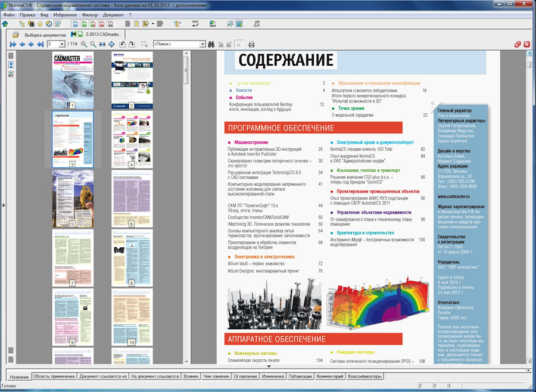Select the page 1 cover thumbnail
Viewport: 536px width, 392px height.
pos(73,80)
